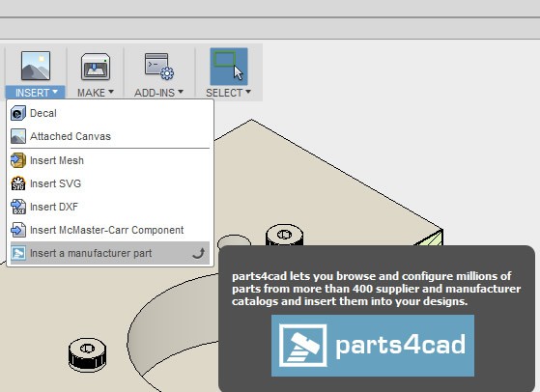
Task: Click the McMaster-Carr Component icon
Action: pyautogui.click(x=18, y=230)
